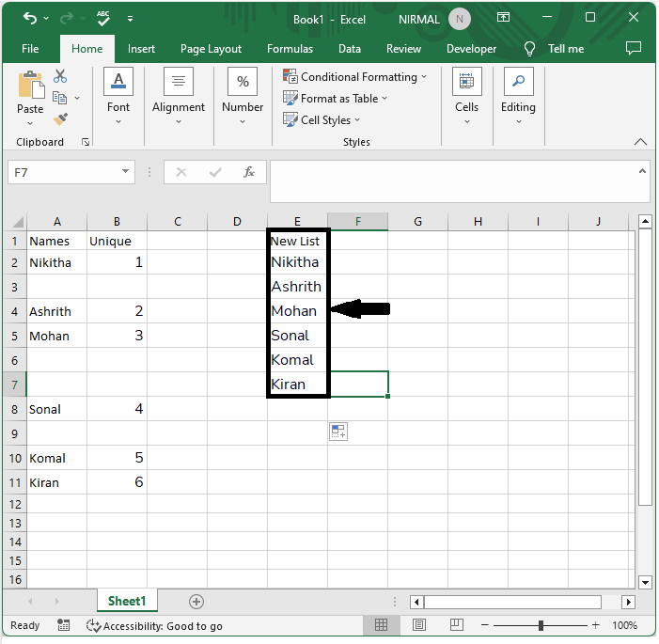
Task: Open the Formulas tab
Action: point(290,49)
